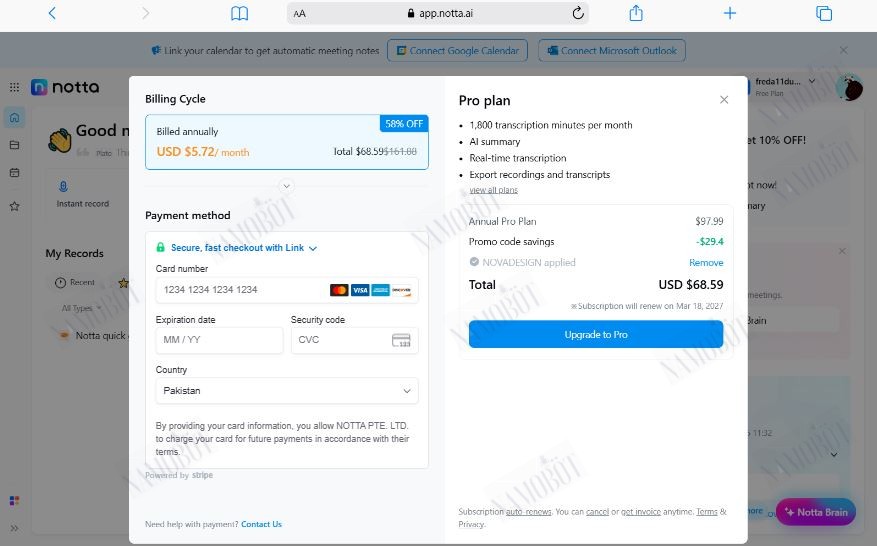Click the Upgrade to Pro button

click(596, 334)
